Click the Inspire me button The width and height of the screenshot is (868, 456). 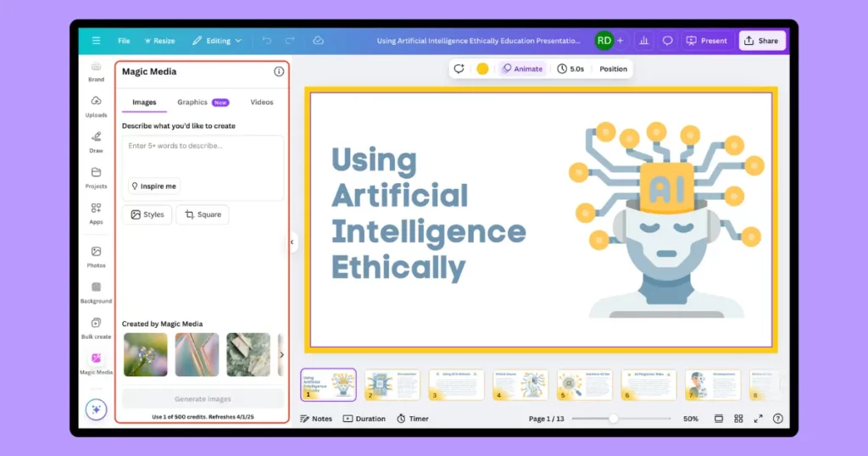tap(154, 186)
